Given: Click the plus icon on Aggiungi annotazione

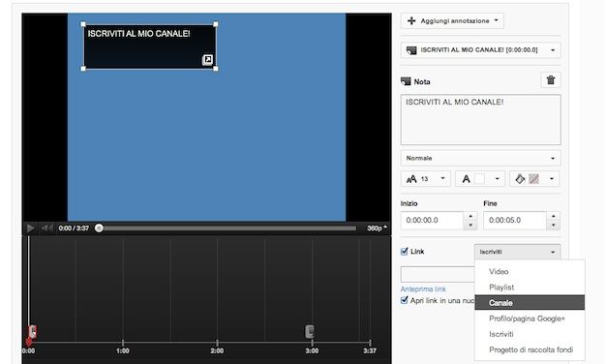Looking at the screenshot, I should (411, 21).
